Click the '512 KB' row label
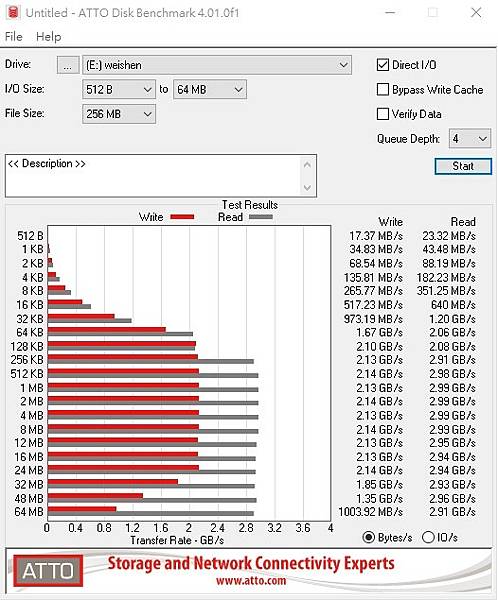 [27, 374]
